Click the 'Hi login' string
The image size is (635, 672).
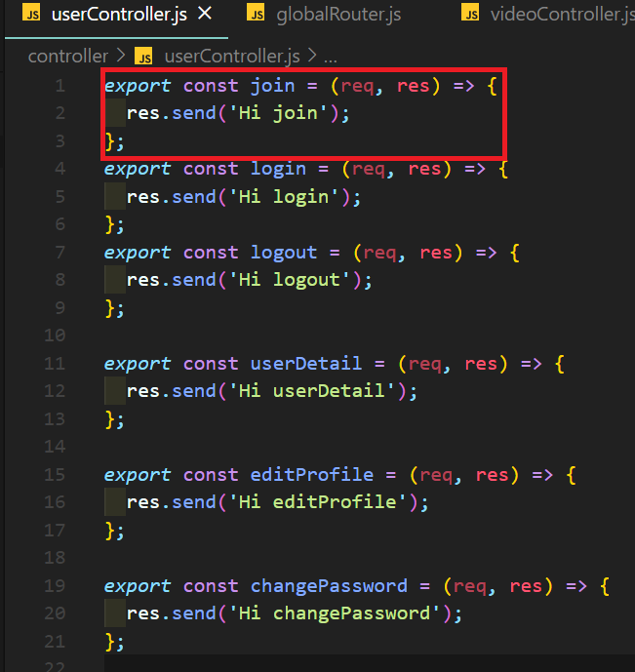(x=284, y=197)
